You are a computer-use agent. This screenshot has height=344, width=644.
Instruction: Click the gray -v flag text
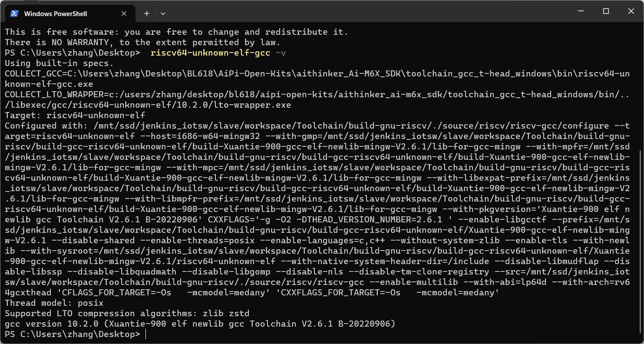[x=281, y=53]
